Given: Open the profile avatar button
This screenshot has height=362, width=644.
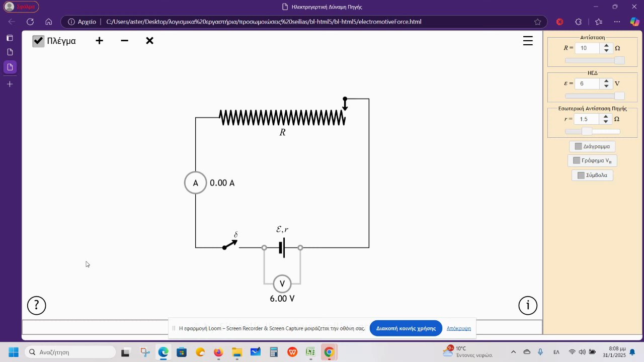Looking at the screenshot, I should point(21,7).
